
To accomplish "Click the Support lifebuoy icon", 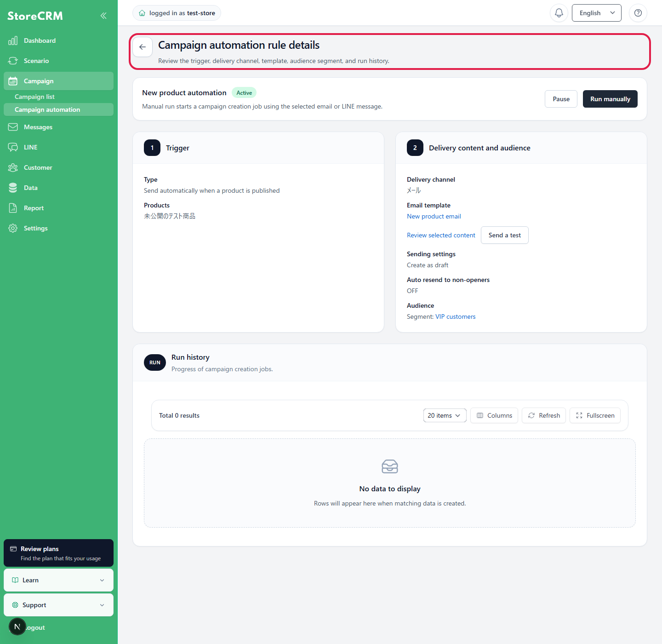I will (x=15, y=605).
